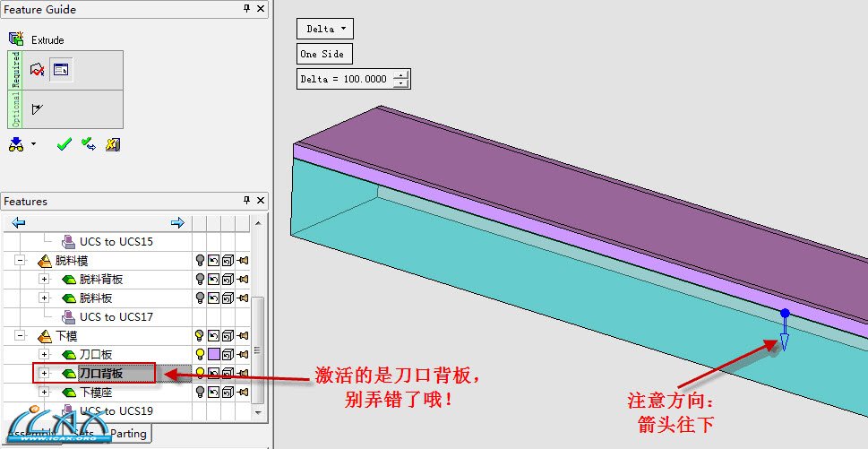Toggle light bulb visibility for 刀口板
Screen dimensions: 868x449
(201, 354)
